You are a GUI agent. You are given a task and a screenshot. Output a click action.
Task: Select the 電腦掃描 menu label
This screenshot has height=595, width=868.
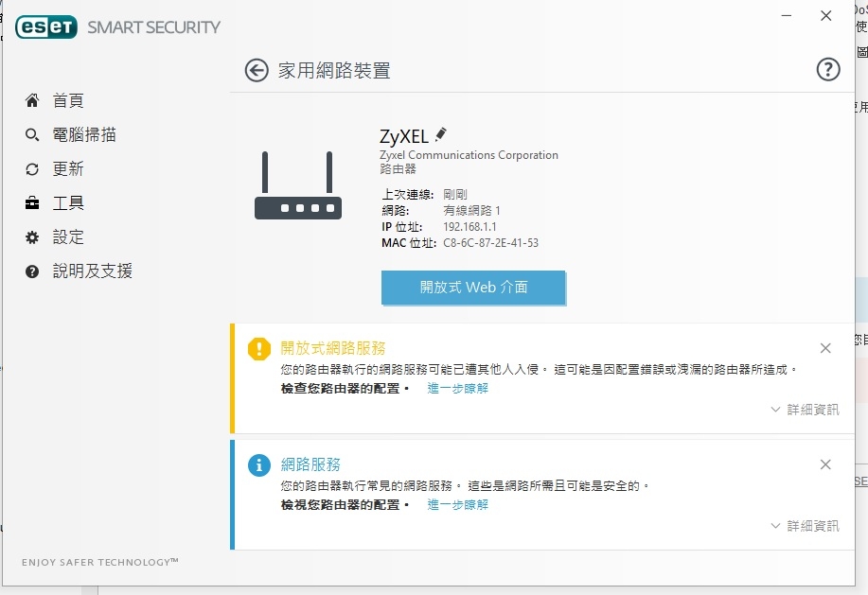pos(84,134)
